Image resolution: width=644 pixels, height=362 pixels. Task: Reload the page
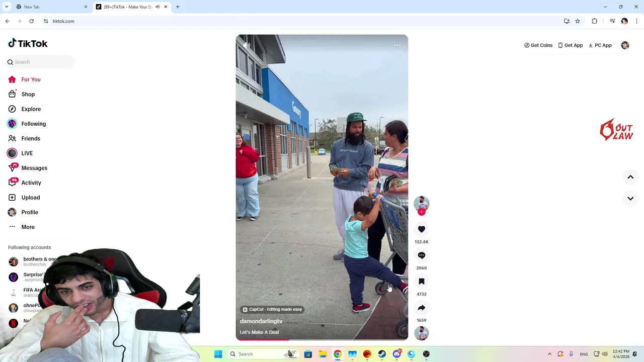pos(31,21)
